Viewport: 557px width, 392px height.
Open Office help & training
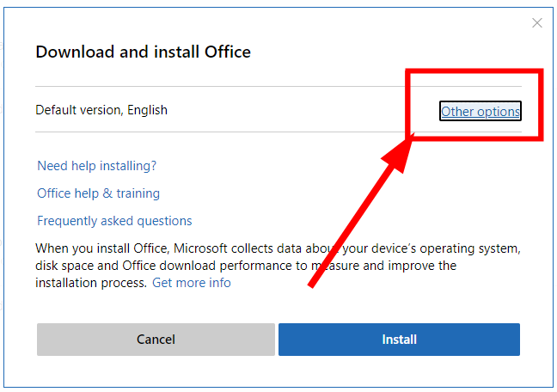(x=99, y=193)
